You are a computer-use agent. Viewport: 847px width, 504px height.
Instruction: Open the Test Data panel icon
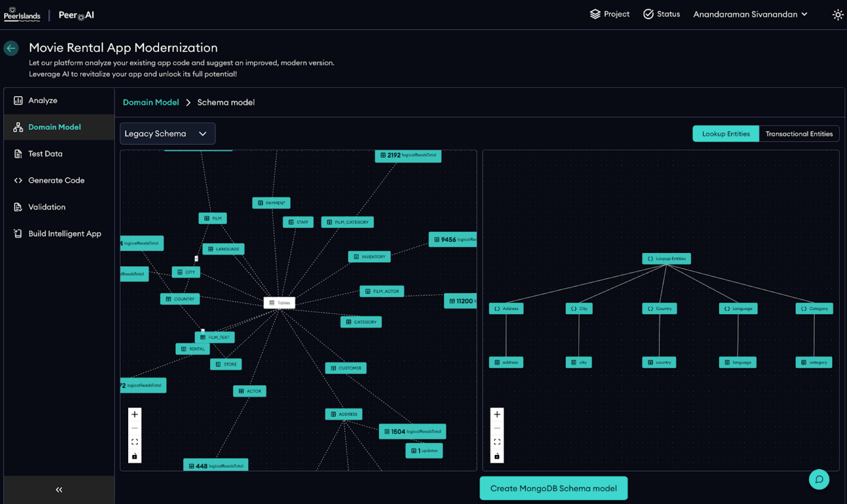coord(18,153)
